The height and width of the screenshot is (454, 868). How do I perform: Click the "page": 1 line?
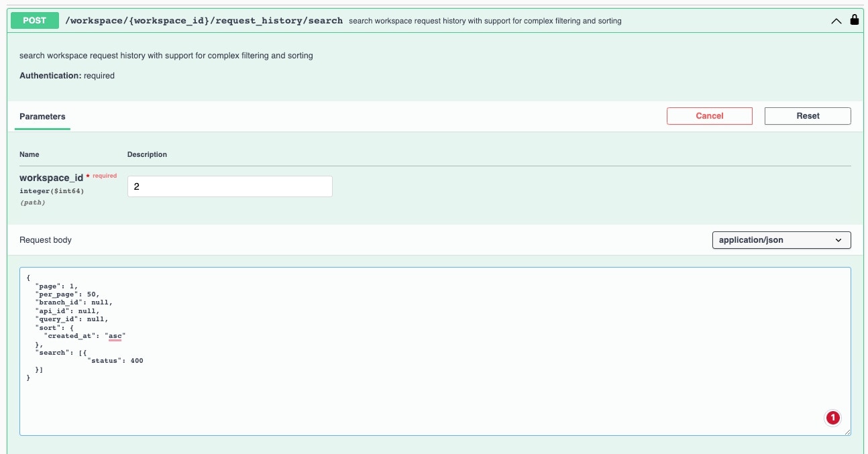pos(56,286)
